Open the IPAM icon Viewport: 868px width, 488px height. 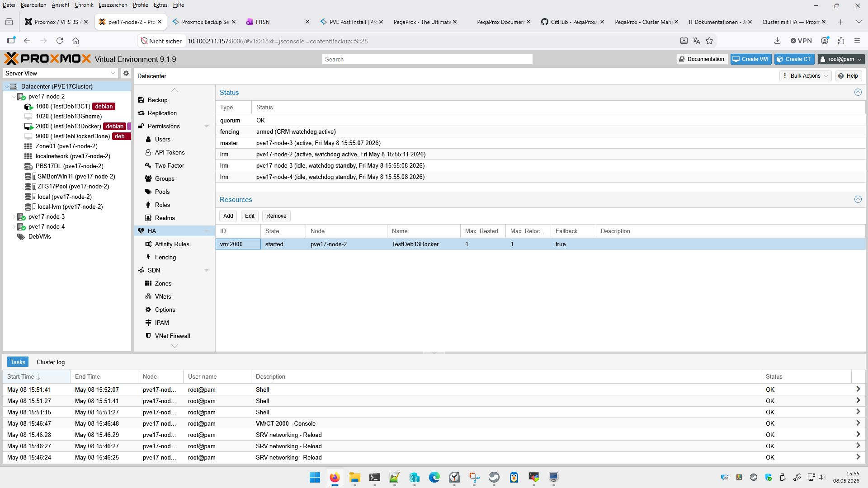148,323
